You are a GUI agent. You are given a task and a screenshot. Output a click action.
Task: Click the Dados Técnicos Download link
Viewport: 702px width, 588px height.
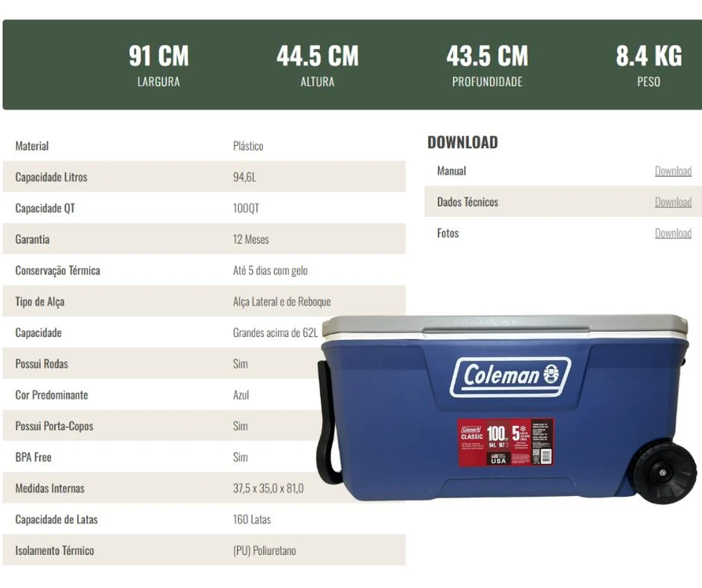click(x=673, y=202)
